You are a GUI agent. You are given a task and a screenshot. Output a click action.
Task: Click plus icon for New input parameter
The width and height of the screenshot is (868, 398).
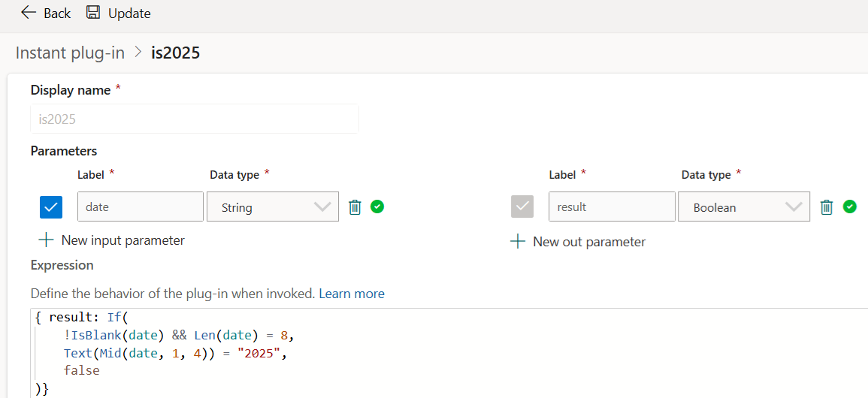47,240
